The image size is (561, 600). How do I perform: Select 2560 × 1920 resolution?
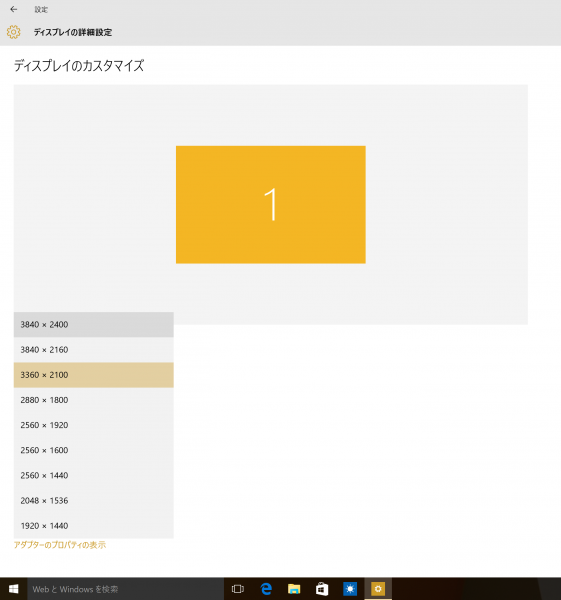[94, 426]
